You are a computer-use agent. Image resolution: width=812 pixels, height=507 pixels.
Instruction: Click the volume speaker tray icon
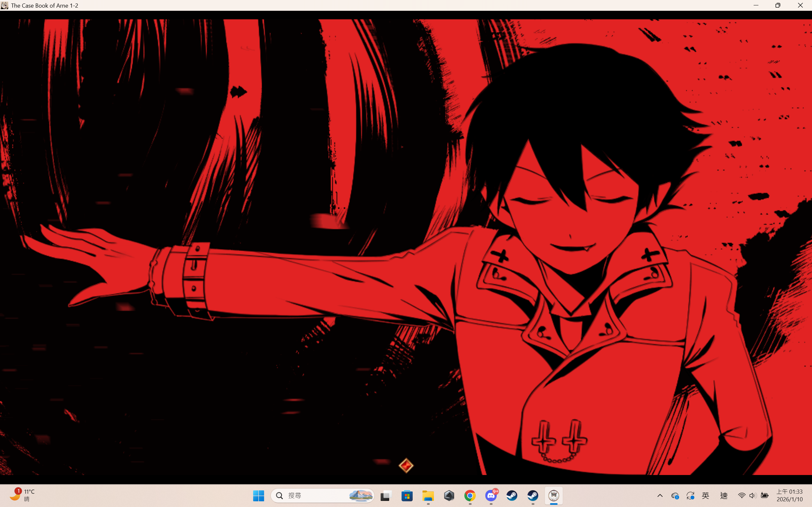point(753,496)
